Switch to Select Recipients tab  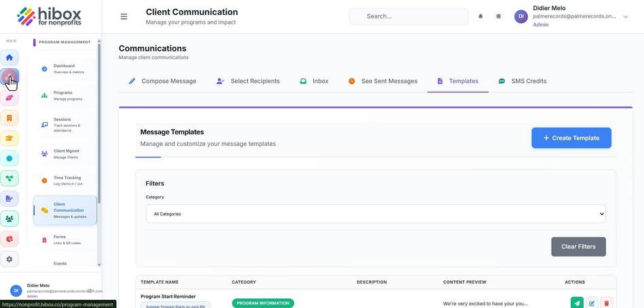(248, 81)
